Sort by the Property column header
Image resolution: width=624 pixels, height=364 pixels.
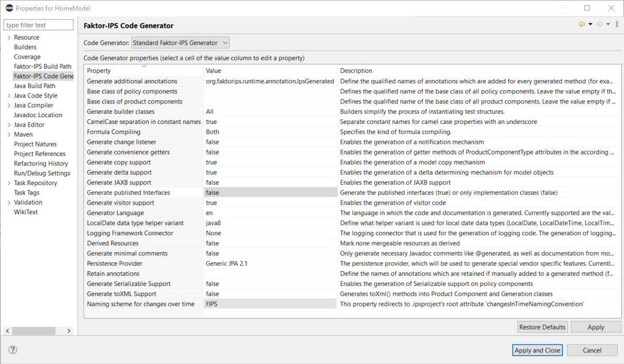(143, 70)
